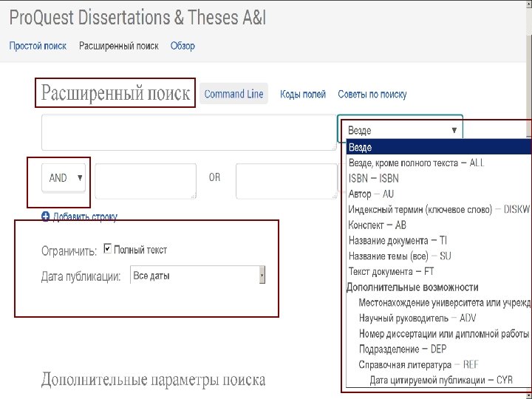Click the plus icon to add row
Viewport: 532px width, 399px height.
tap(46, 216)
